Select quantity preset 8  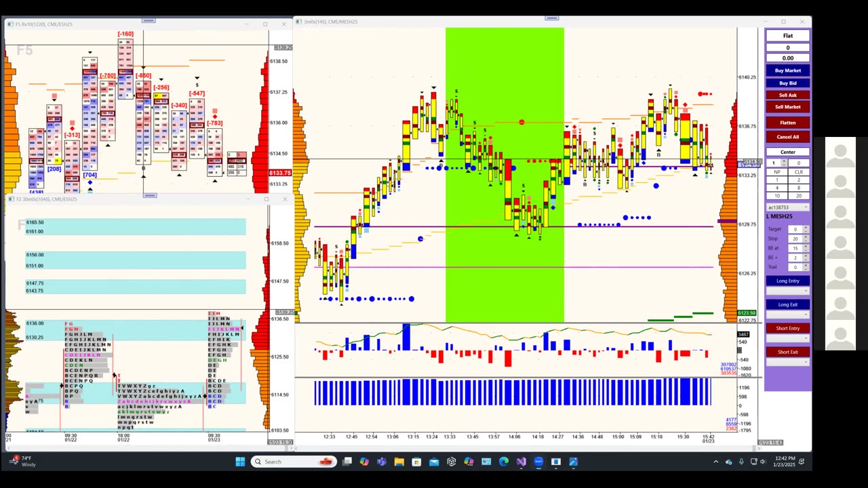coord(798,188)
